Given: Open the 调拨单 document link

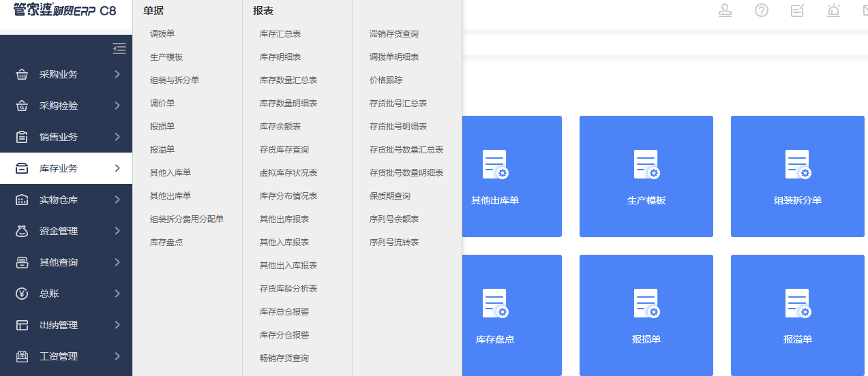Looking at the screenshot, I should [x=162, y=33].
